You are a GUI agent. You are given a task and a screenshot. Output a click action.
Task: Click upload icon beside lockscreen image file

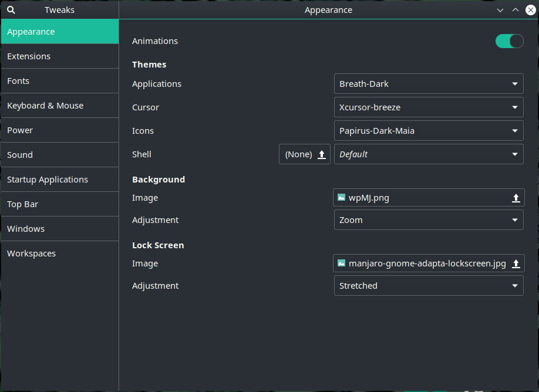(x=516, y=263)
